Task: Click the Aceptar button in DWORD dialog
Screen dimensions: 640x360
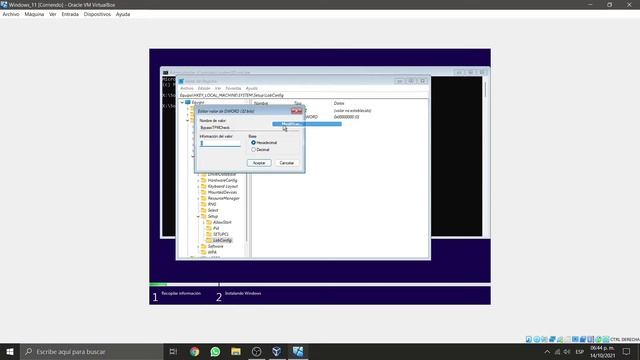Action: coord(259,163)
